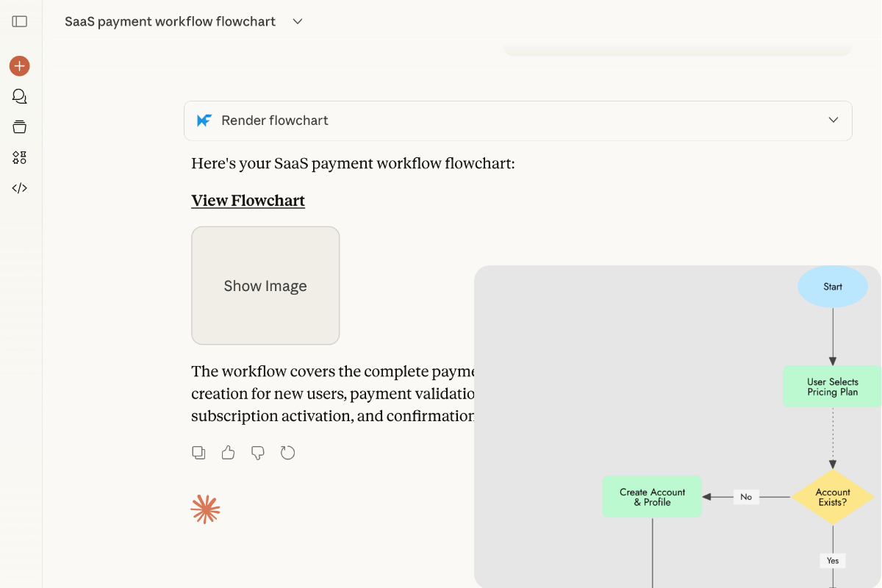Click the Yes label on flowchart arrow

pyautogui.click(x=833, y=561)
